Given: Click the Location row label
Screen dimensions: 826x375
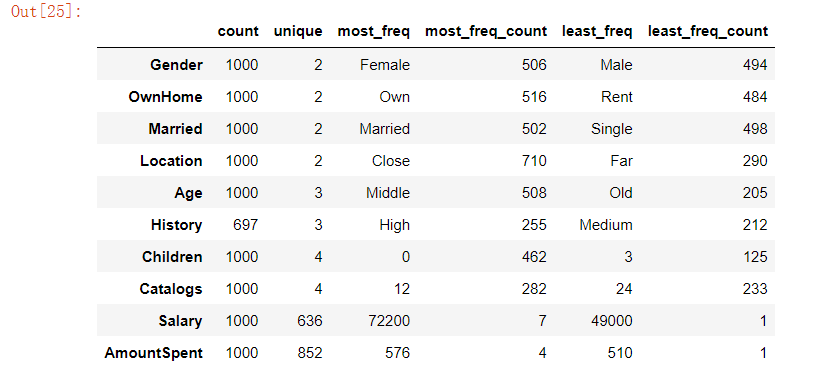Looking at the screenshot, I should pyautogui.click(x=171, y=161).
